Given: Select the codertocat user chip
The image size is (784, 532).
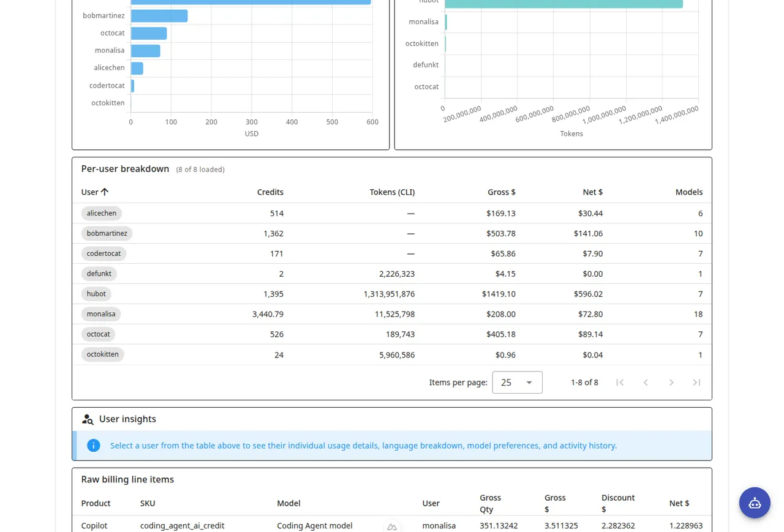Looking at the screenshot, I should [x=104, y=253].
